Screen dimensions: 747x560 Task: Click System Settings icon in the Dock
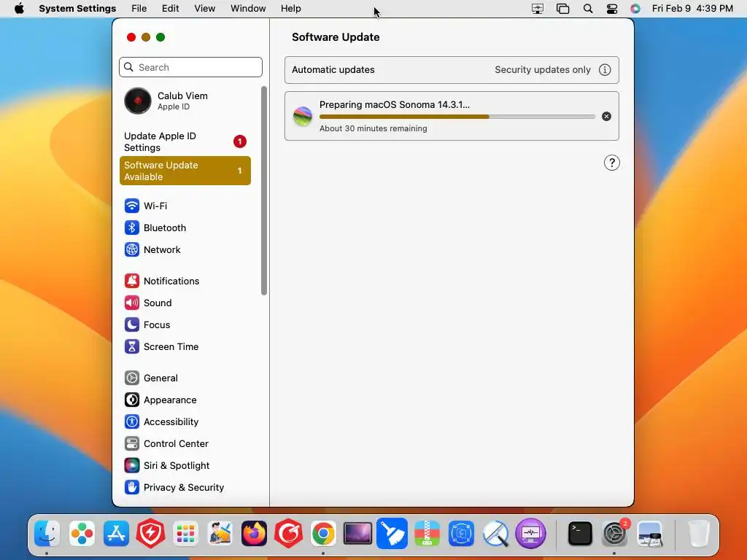(x=614, y=533)
